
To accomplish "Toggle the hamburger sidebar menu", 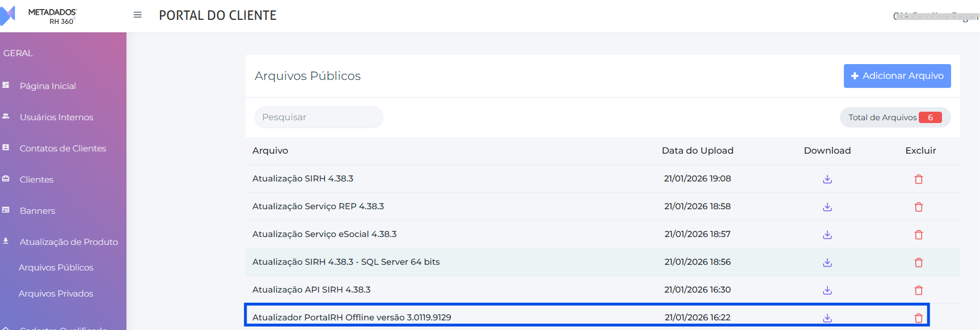I will (x=137, y=15).
